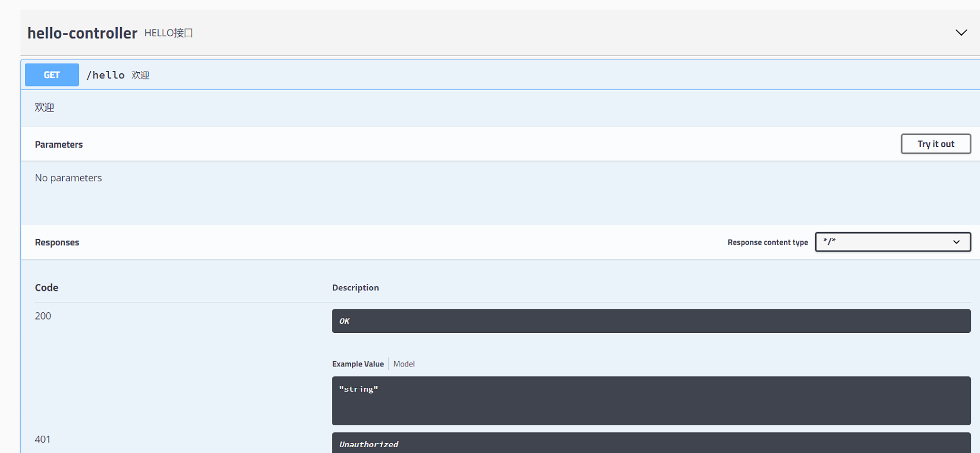Image resolution: width=980 pixels, height=453 pixels.
Task: Open the Response content type dropdown
Action: click(893, 242)
